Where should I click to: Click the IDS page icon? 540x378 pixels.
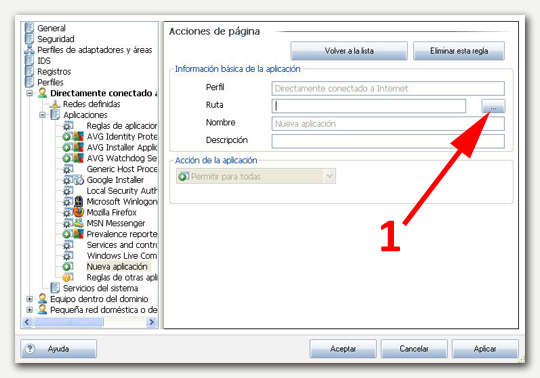click(29, 61)
